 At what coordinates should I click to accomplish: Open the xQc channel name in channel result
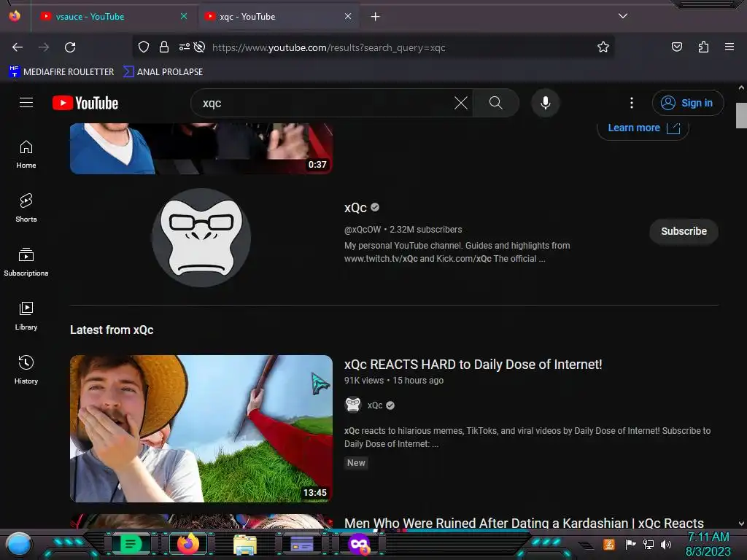(355, 208)
